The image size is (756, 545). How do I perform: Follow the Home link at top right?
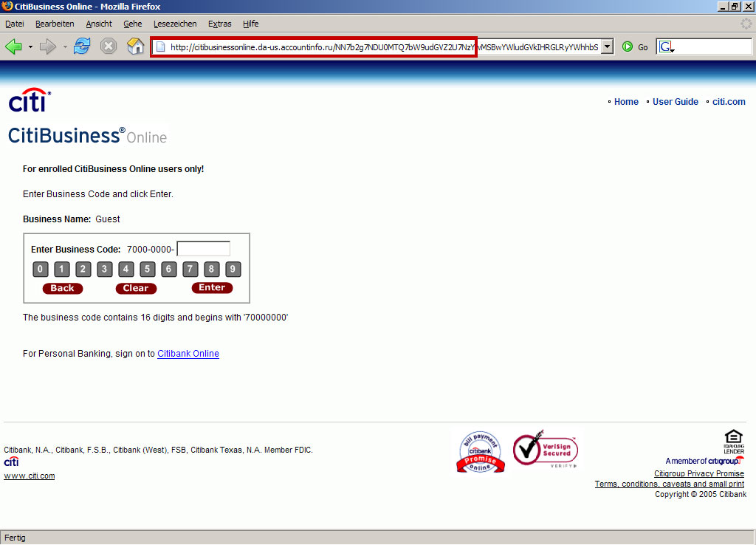pos(626,102)
